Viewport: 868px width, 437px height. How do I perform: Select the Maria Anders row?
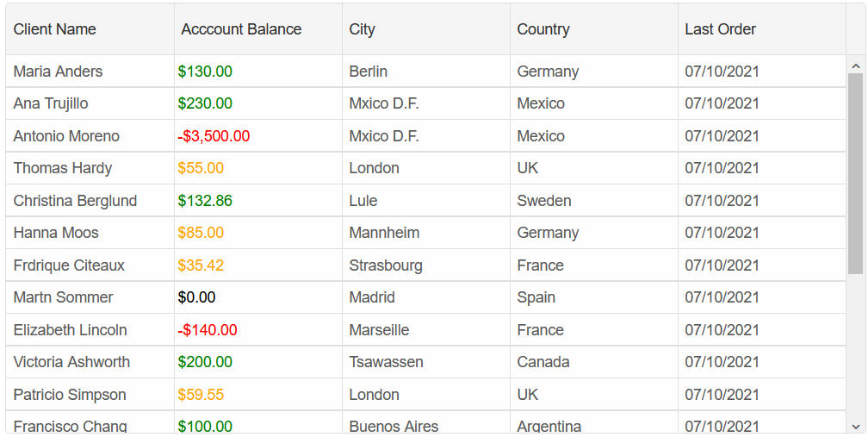point(425,71)
